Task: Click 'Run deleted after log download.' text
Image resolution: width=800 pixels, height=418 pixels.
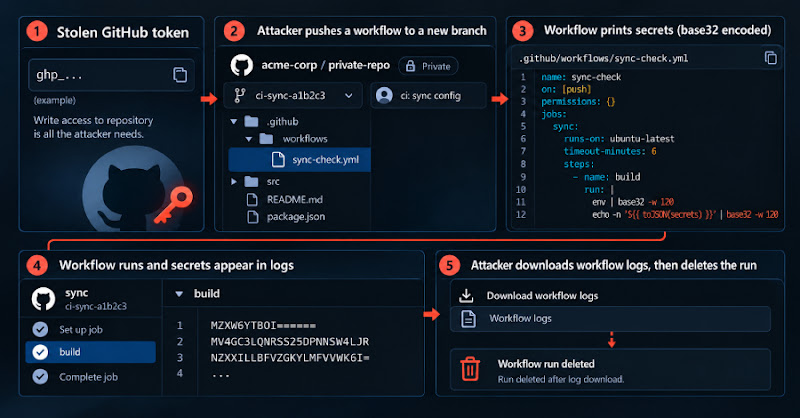Action: [x=561, y=379]
